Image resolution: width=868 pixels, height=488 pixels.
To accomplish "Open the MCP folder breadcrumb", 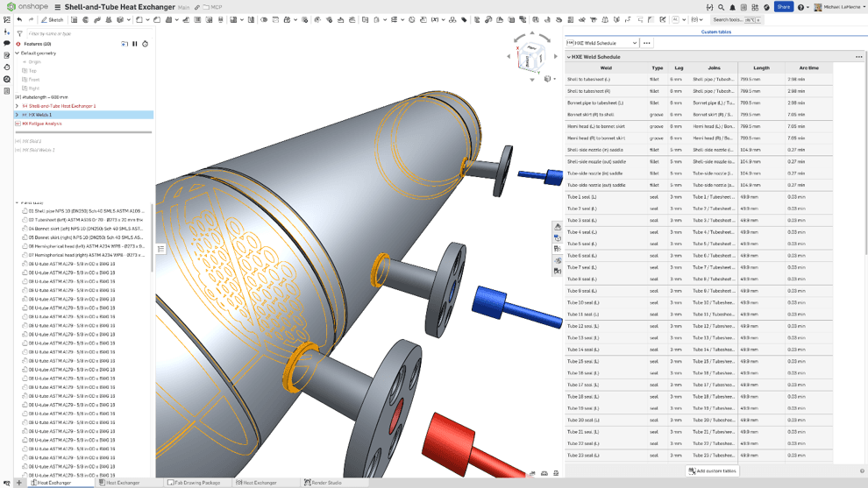I will pyautogui.click(x=212, y=7).
